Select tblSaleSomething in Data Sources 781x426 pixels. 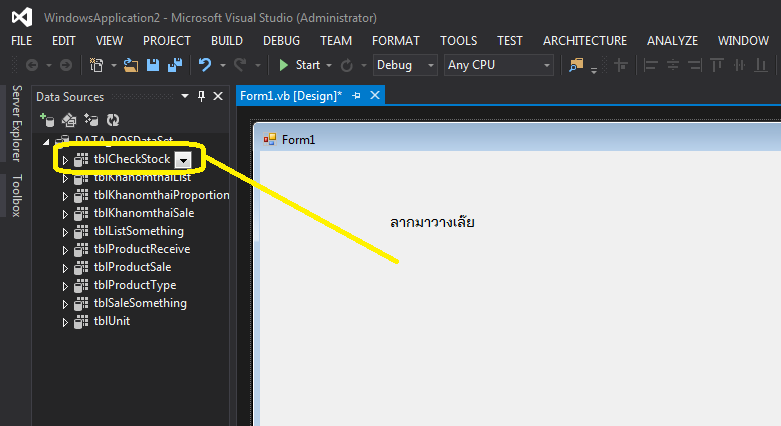(140, 303)
